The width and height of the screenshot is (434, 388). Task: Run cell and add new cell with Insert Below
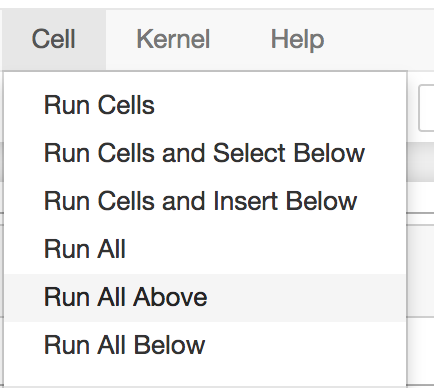pos(205,201)
